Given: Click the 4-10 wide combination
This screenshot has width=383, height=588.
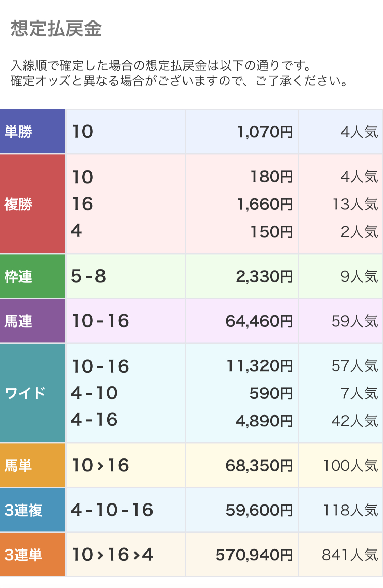Looking at the screenshot, I should (94, 393).
